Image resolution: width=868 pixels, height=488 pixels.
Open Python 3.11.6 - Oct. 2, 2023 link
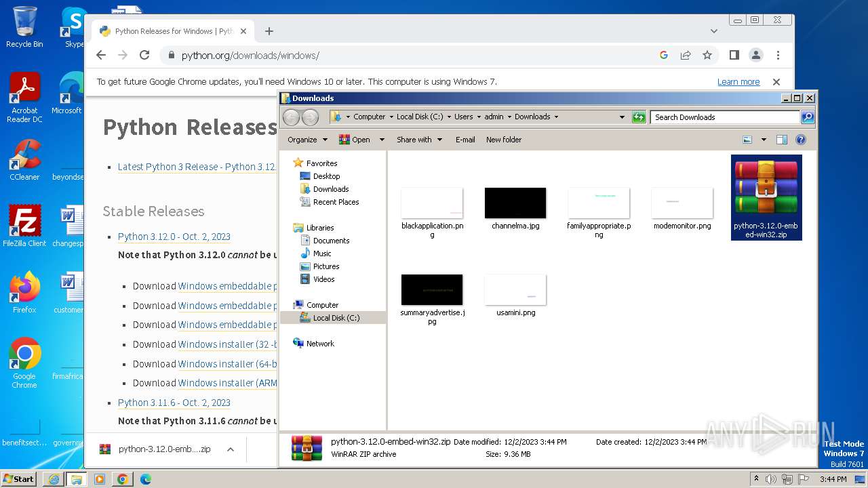pyautogui.click(x=174, y=403)
